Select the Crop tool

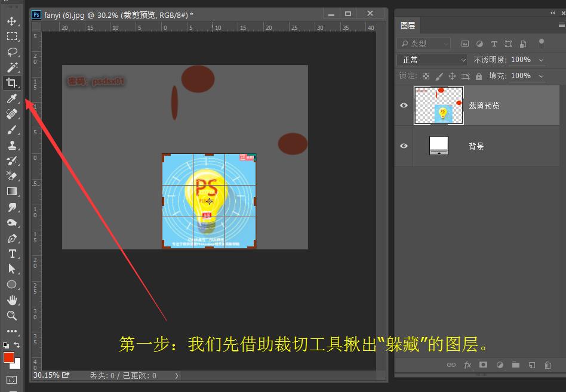click(x=13, y=83)
